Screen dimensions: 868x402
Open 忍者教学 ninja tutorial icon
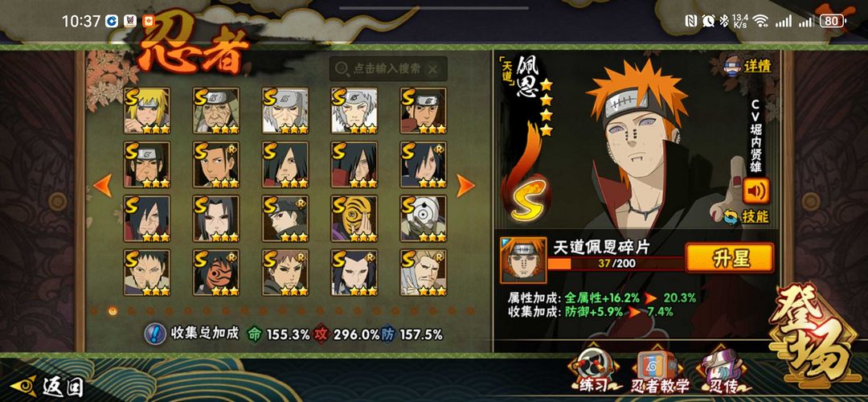pyautogui.click(x=660, y=372)
